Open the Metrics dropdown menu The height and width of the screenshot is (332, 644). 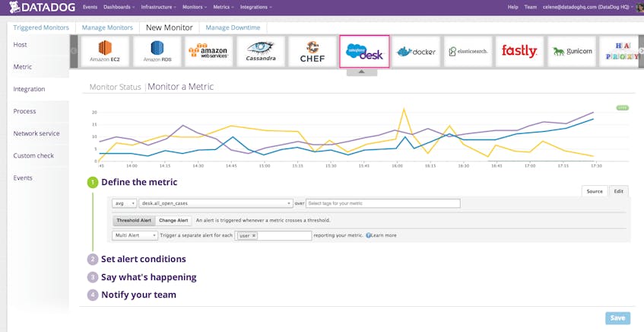[x=224, y=7]
